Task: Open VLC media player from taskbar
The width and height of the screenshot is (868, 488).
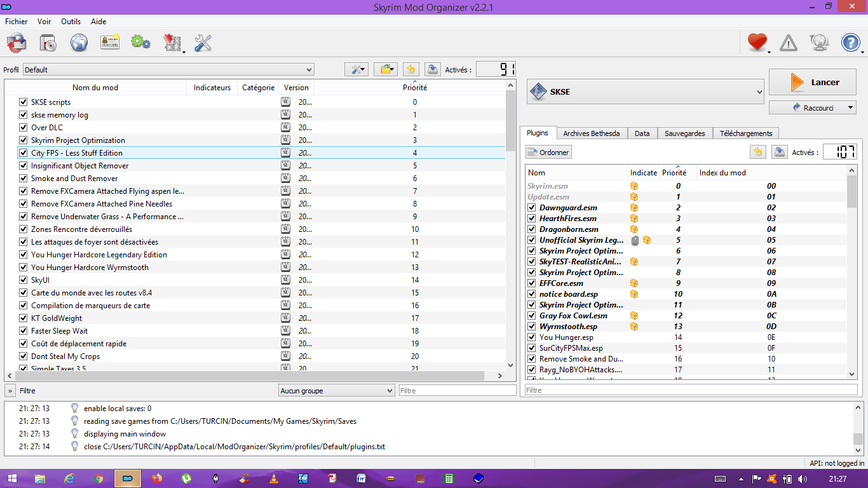Action: 274,478
